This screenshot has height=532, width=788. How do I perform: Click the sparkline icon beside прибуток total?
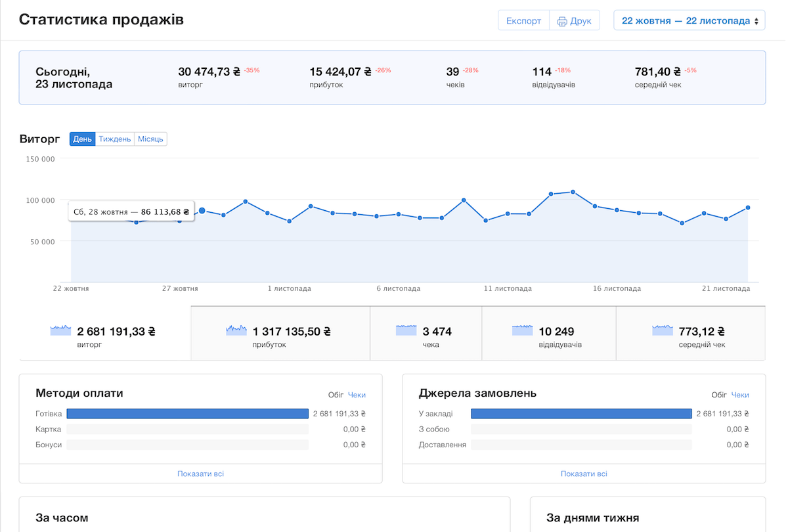[x=236, y=330]
